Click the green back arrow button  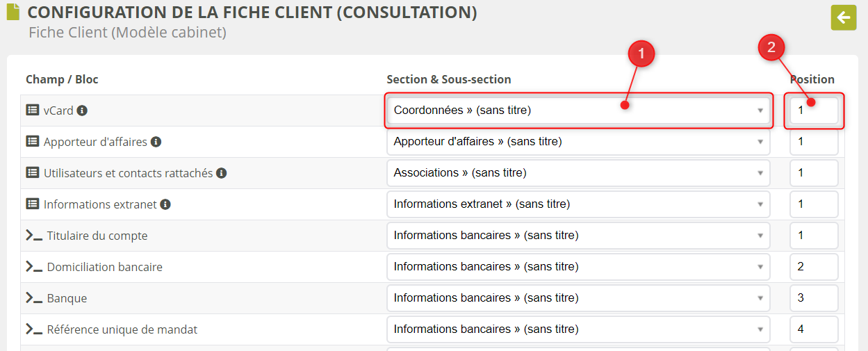(x=843, y=17)
